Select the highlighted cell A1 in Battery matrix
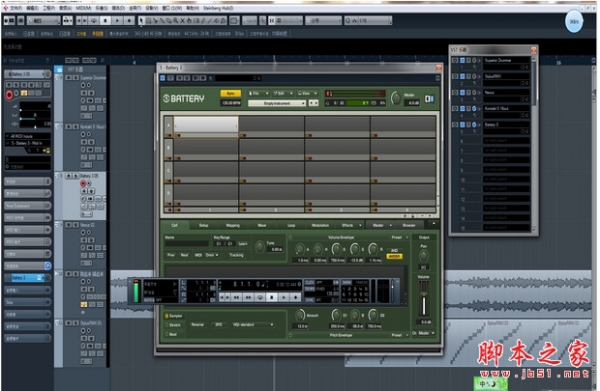 pyautogui.click(x=206, y=126)
